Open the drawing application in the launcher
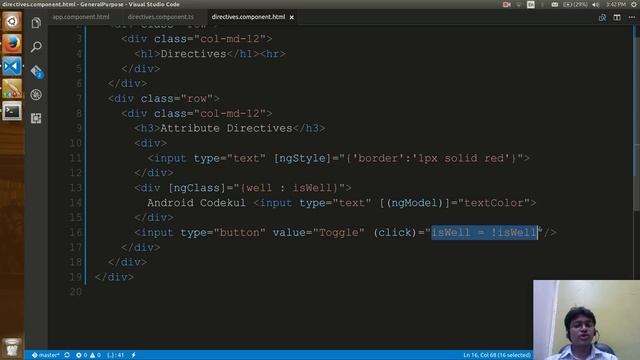This screenshot has width=640, height=360. click(12, 89)
